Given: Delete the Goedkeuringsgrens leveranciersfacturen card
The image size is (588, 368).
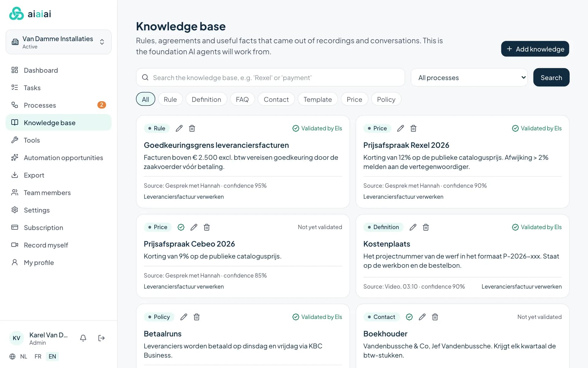Looking at the screenshot, I should (192, 128).
